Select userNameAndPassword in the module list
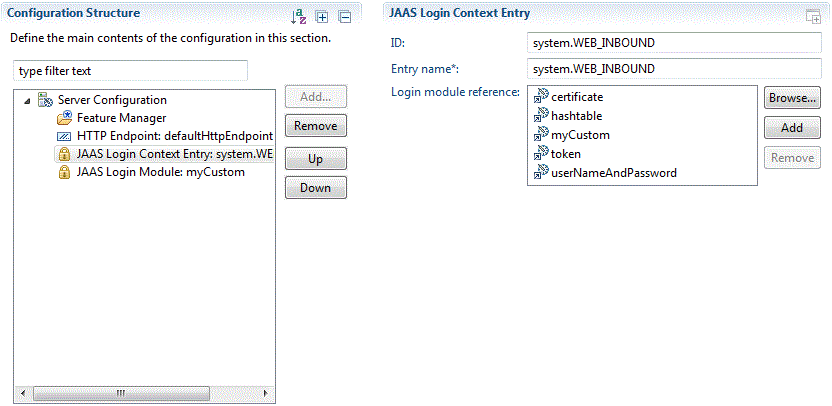 click(x=605, y=172)
